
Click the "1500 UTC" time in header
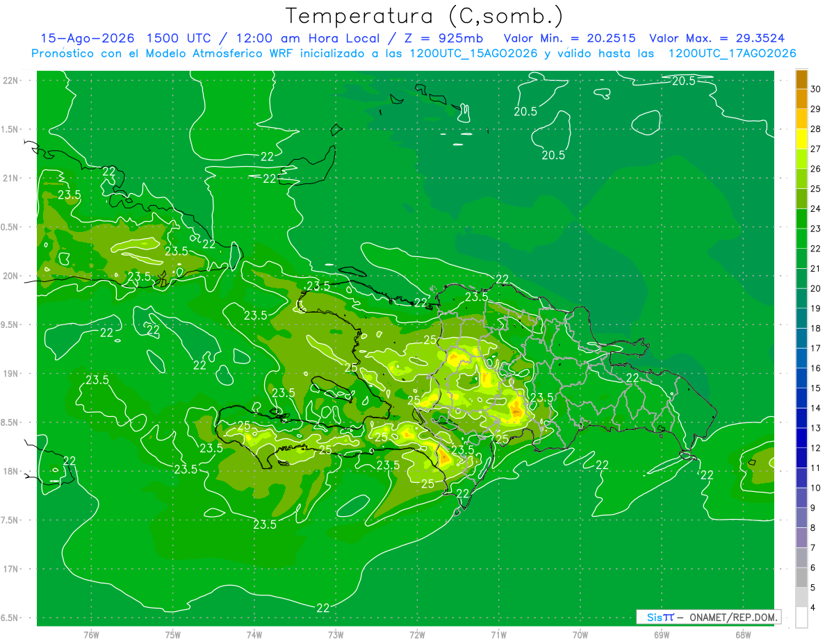[181, 38]
